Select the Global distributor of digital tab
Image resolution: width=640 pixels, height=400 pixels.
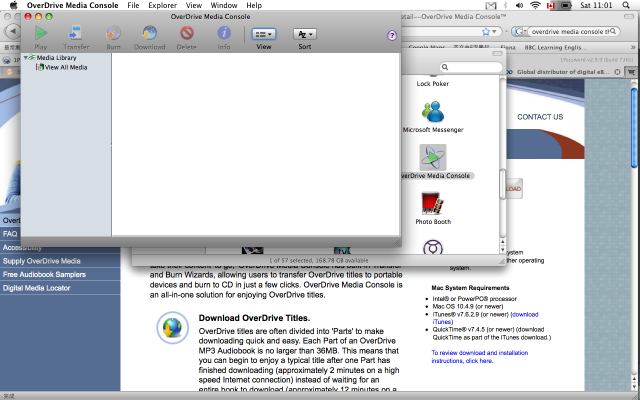pos(563,72)
